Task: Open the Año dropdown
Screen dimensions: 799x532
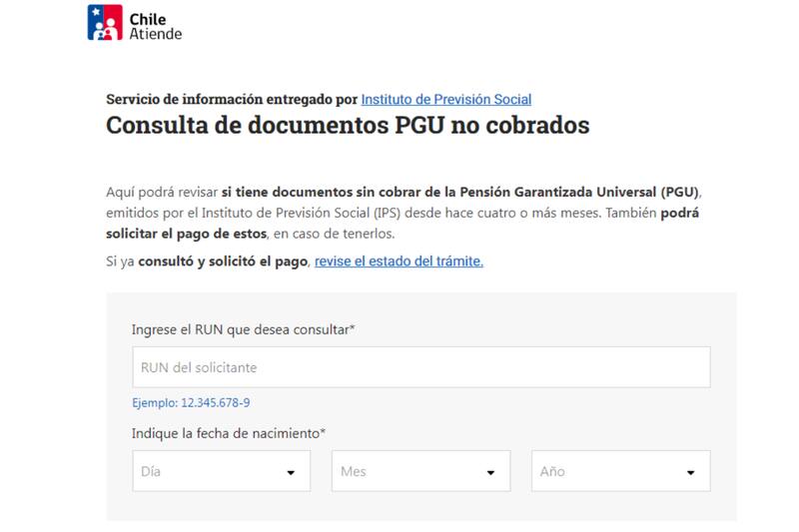Action: pyautogui.click(x=620, y=471)
